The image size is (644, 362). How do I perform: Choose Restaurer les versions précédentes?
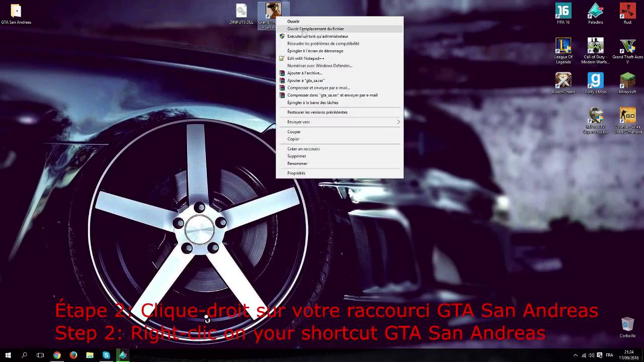(340, 112)
